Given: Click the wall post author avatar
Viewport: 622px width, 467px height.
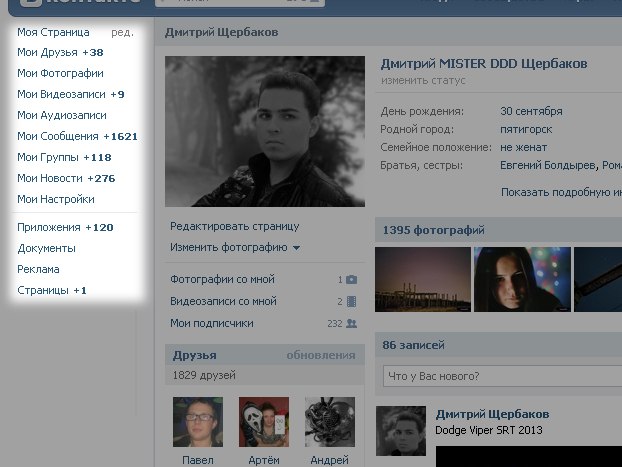Looking at the screenshot, I should coord(401,431).
